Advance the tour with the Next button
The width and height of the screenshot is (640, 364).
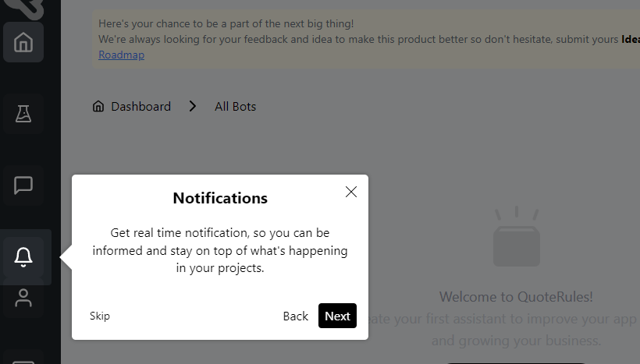click(337, 316)
